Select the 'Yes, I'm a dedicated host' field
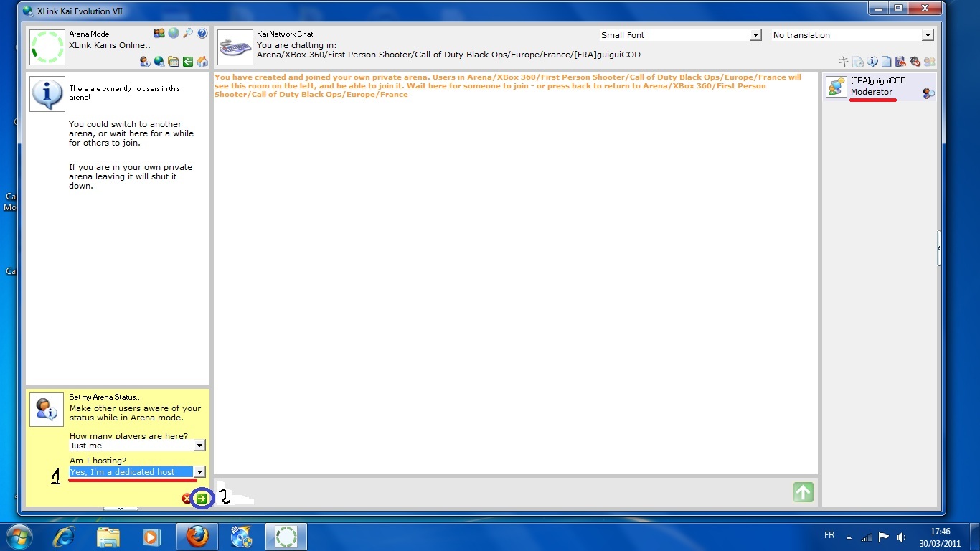This screenshot has width=980, height=551. [x=131, y=472]
